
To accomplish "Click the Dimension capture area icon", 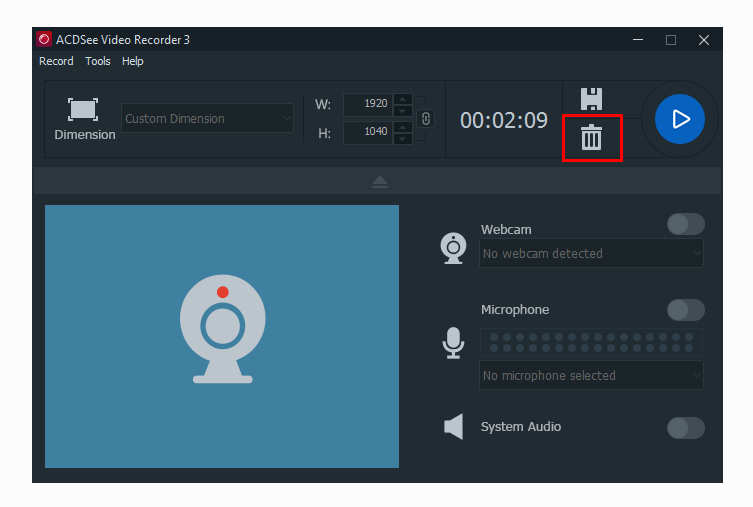I will click(83, 109).
